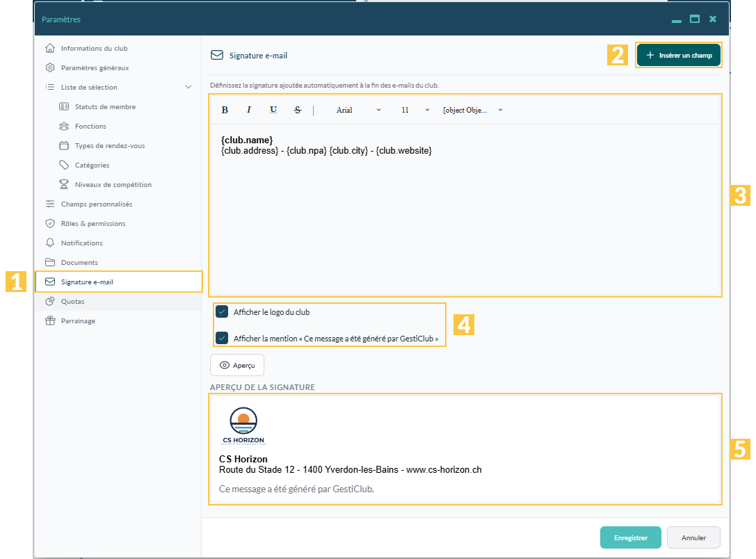This screenshot has height=559, width=756.
Task: Click the sliders icon for Champs personnalisés
Action: pyautogui.click(x=50, y=204)
